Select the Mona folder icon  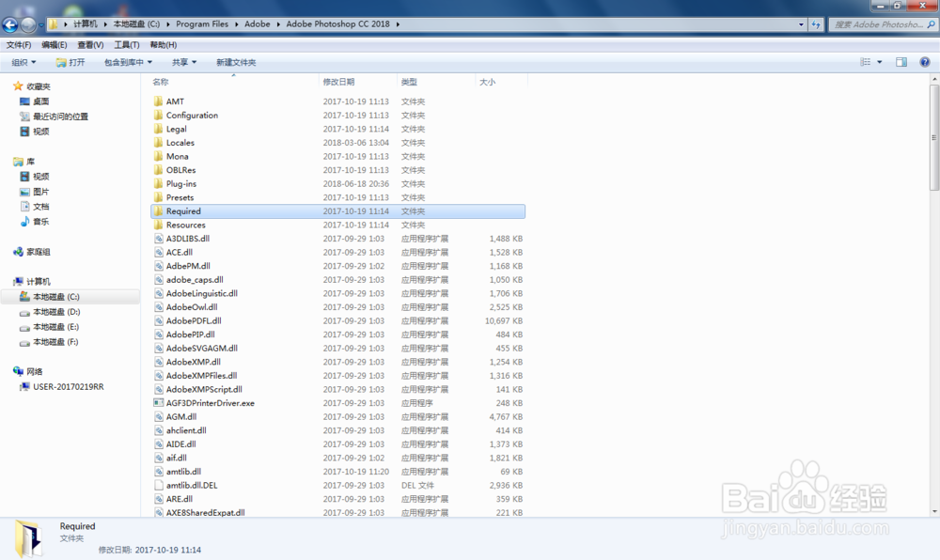[x=158, y=156]
